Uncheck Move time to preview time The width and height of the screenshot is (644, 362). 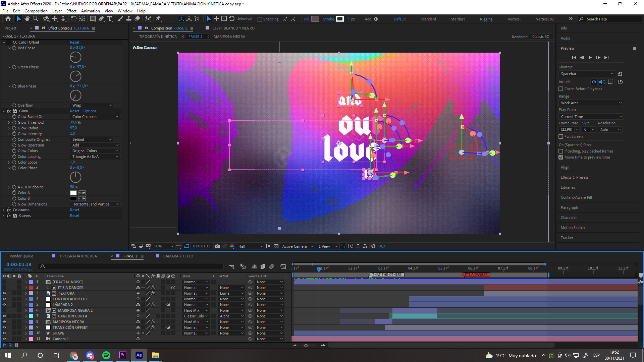[561, 157]
